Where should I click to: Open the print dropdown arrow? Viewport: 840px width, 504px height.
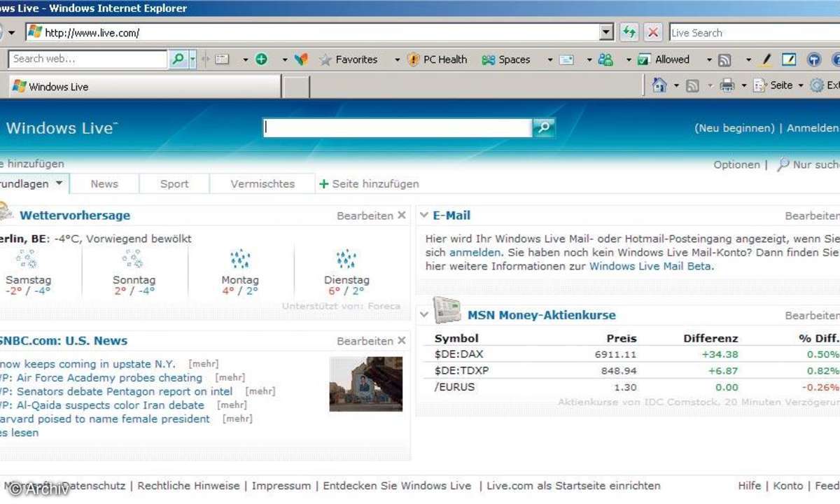click(x=743, y=86)
